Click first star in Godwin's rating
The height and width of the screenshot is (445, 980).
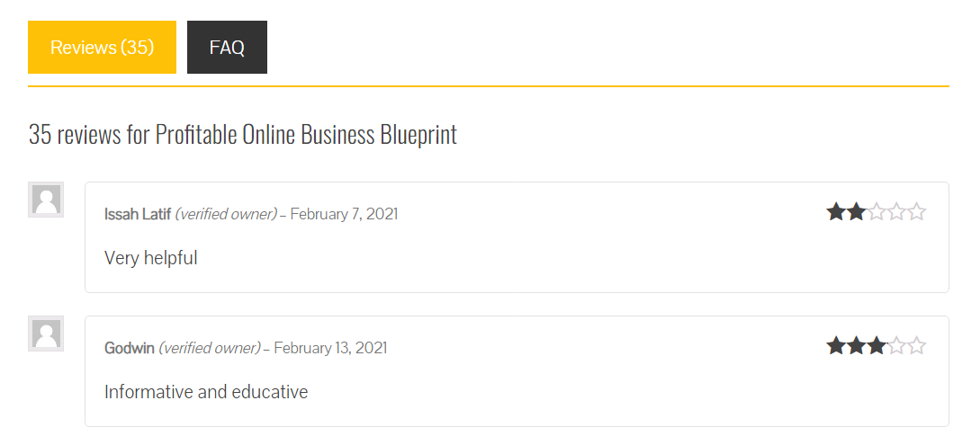(x=836, y=346)
